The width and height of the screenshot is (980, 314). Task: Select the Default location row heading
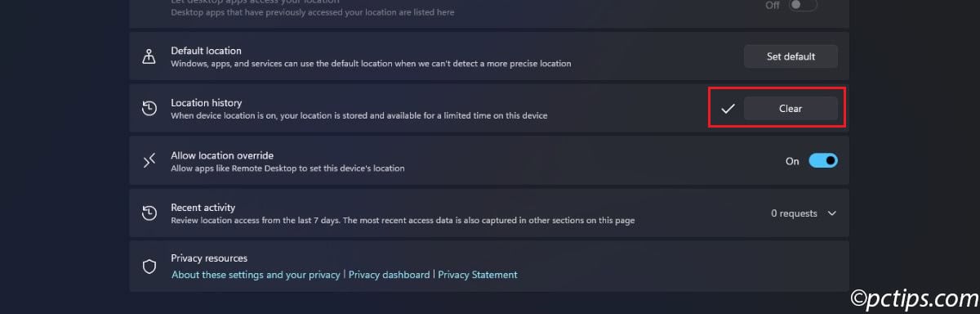(206, 51)
